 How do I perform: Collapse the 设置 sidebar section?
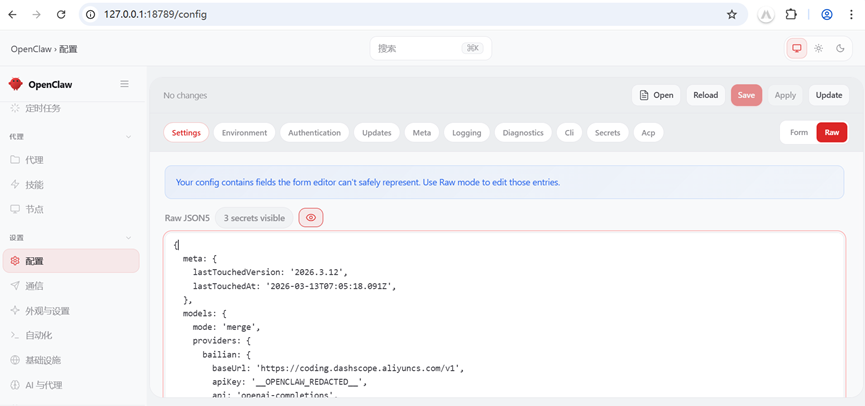pos(129,238)
